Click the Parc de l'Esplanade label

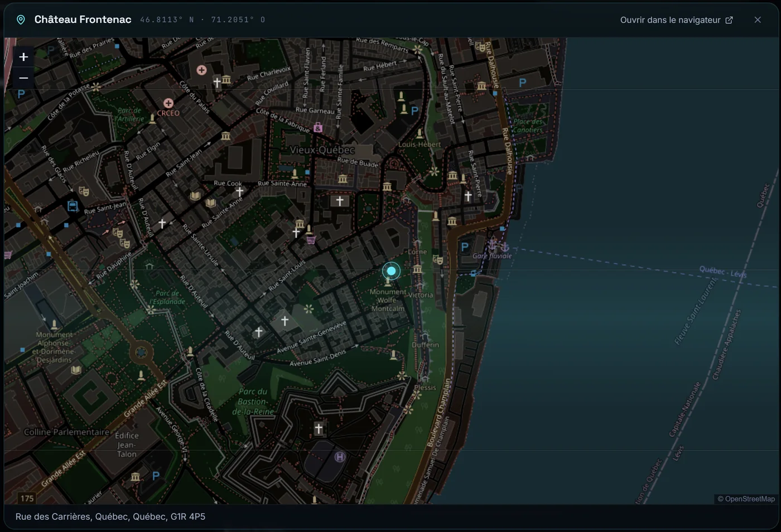pyautogui.click(x=167, y=297)
